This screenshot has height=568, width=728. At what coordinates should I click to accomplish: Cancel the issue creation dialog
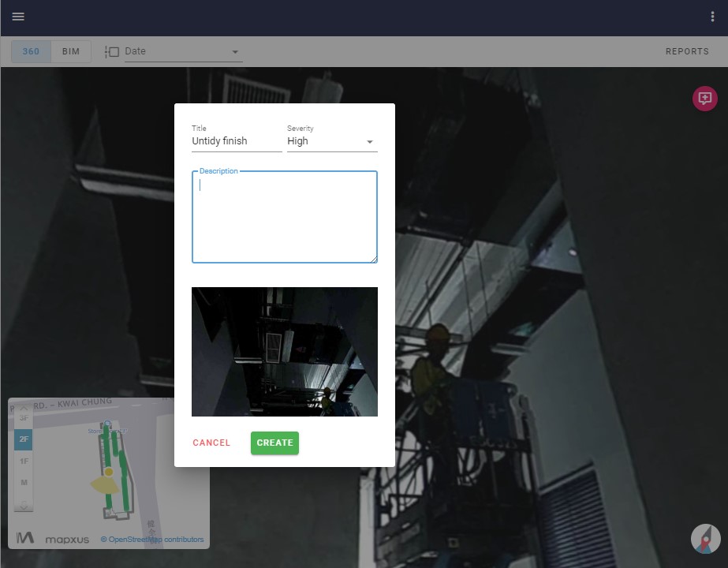point(211,443)
